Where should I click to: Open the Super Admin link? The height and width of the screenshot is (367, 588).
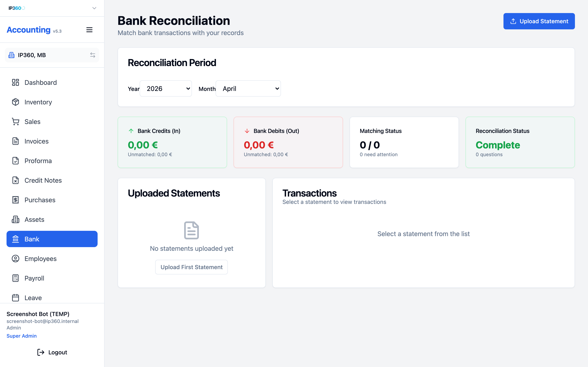[x=22, y=336]
